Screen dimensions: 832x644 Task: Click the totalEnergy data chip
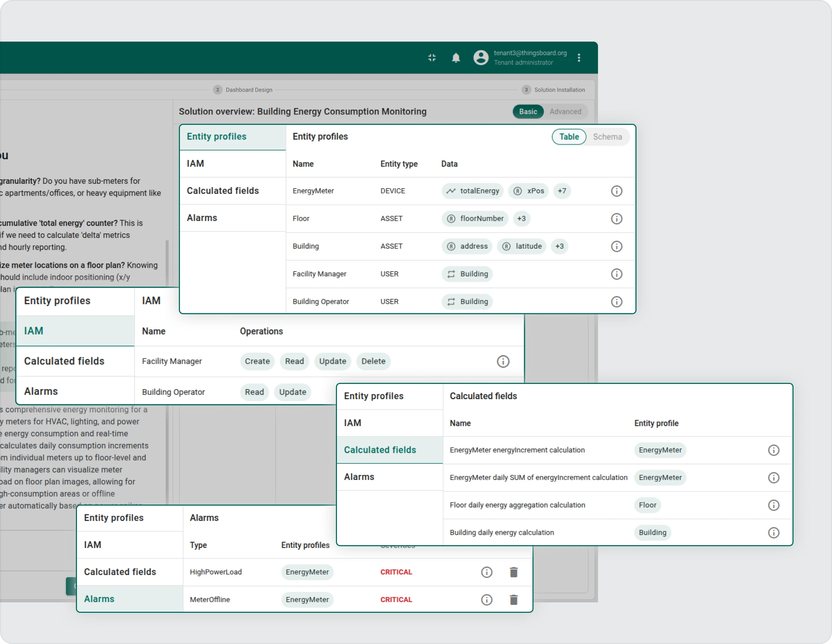[473, 191]
